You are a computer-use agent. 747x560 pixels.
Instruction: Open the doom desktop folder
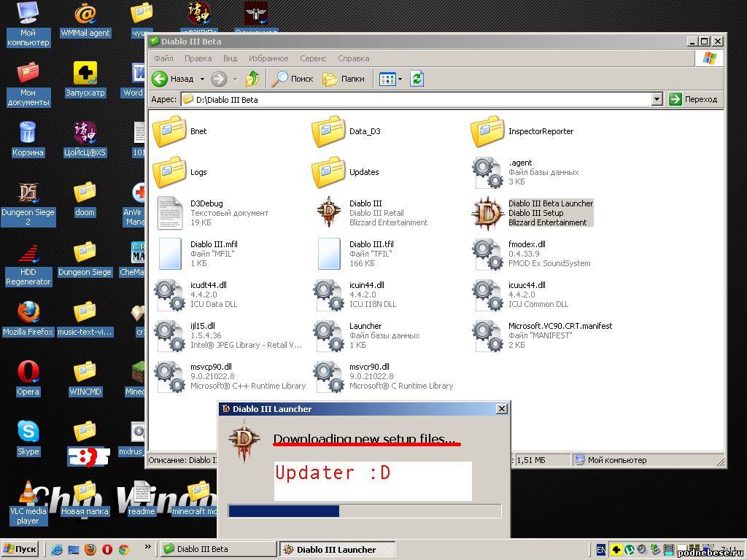(85, 199)
